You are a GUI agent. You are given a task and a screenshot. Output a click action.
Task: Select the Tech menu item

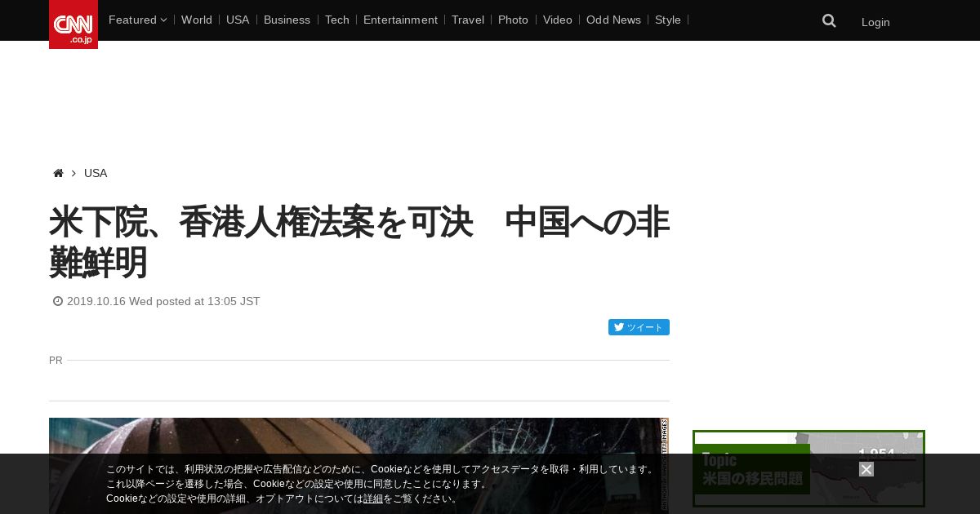[337, 20]
